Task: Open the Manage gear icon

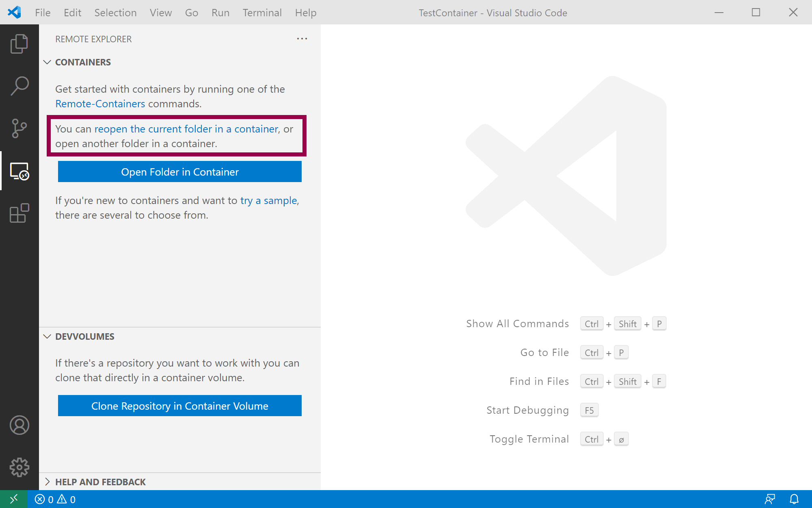Action: (x=19, y=467)
